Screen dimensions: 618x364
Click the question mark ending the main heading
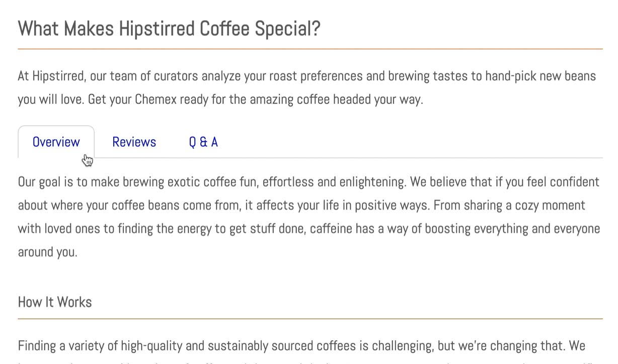point(316,29)
